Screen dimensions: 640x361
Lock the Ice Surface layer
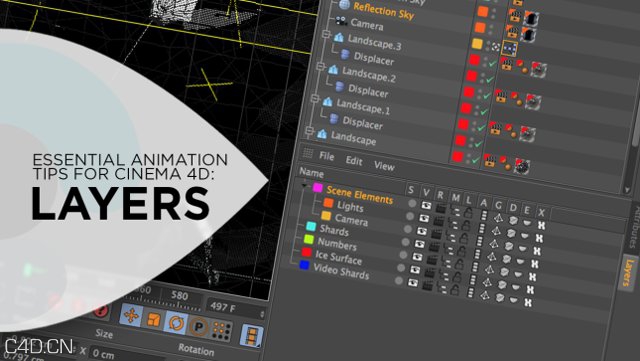point(458,277)
